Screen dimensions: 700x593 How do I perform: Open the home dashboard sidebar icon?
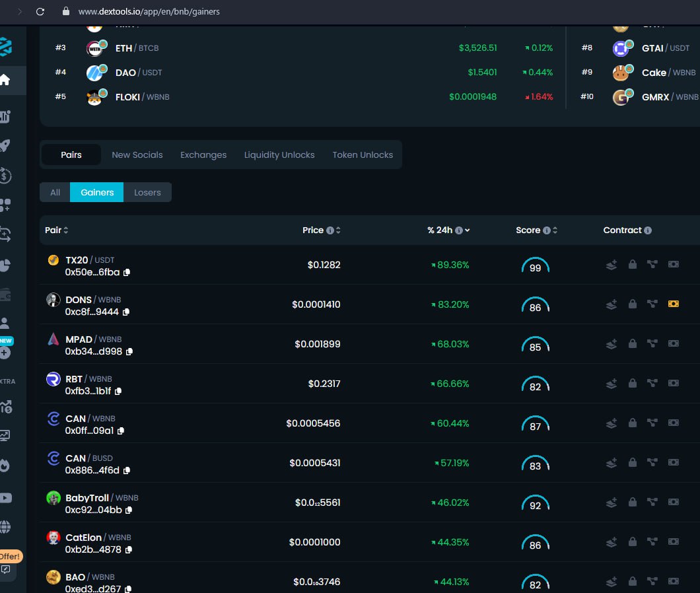pos(5,80)
